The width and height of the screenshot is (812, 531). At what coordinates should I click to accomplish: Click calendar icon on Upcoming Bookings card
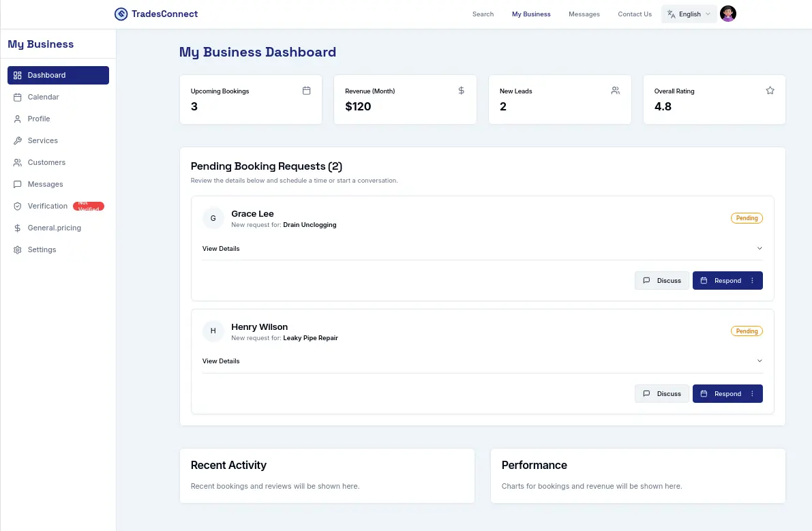306,91
